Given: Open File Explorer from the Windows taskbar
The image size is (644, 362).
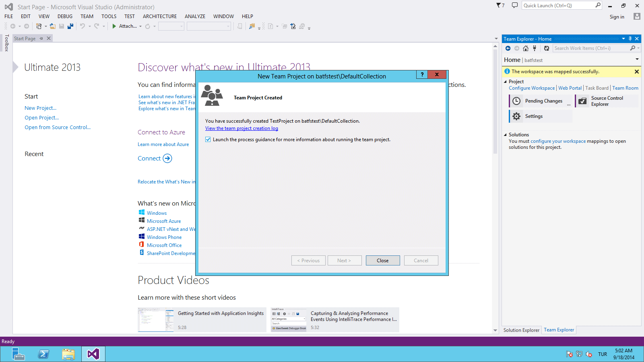Looking at the screenshot, I should tap(68, 354).
